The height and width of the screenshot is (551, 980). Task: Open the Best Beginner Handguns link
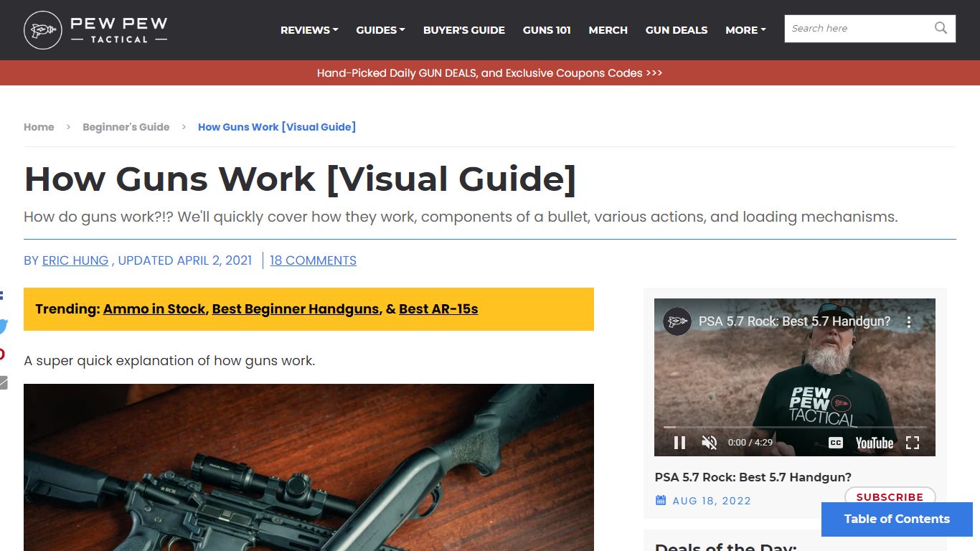pyautogui.click(x=296, y=309)
